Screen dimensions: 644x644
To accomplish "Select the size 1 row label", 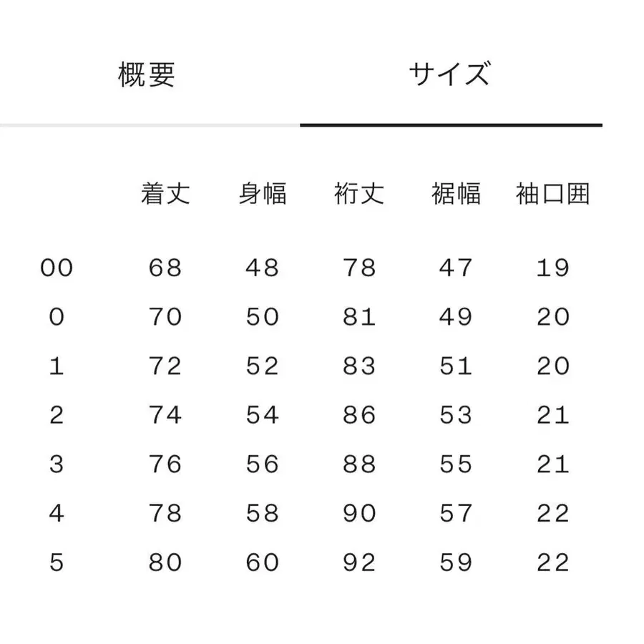I will 57,366.
